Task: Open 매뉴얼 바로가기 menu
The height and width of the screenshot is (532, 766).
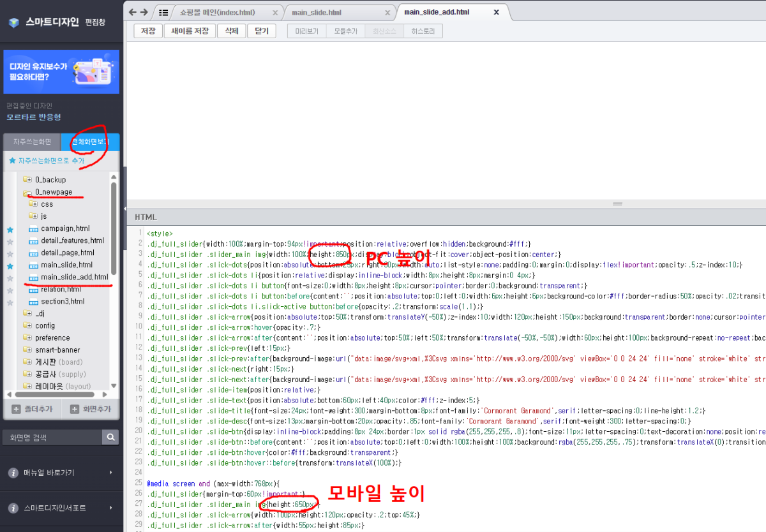Action: click(x=61, y=473)
